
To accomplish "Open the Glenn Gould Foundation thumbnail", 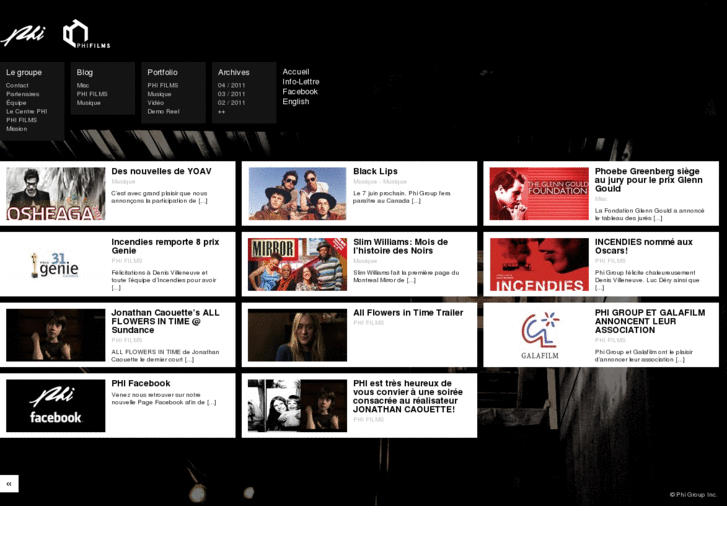I will 539,193.
